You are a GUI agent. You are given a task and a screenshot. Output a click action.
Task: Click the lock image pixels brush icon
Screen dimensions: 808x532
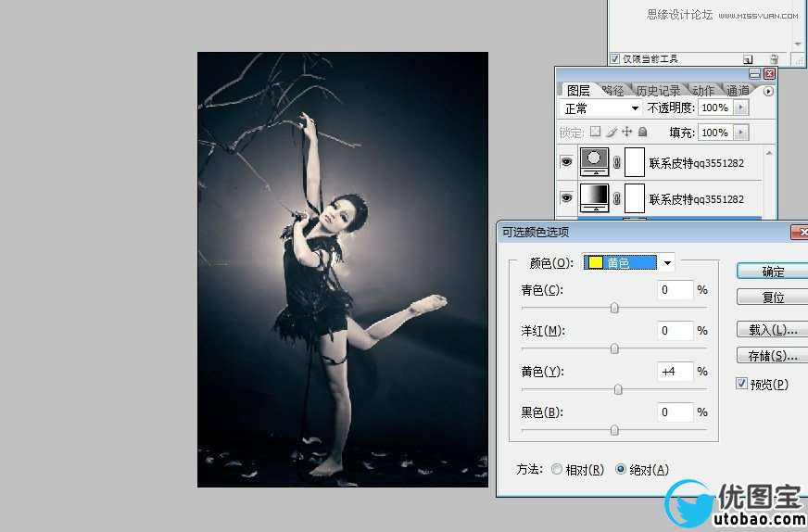point(612,132)
